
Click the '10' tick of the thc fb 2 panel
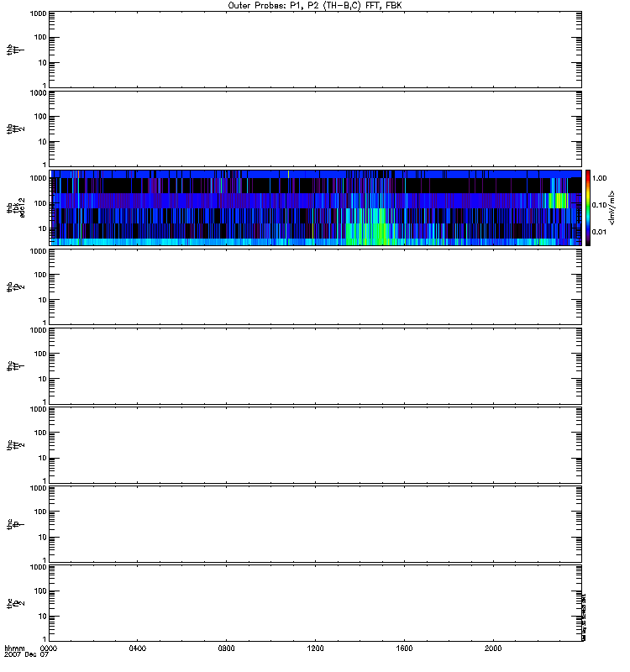coord(43,617)
